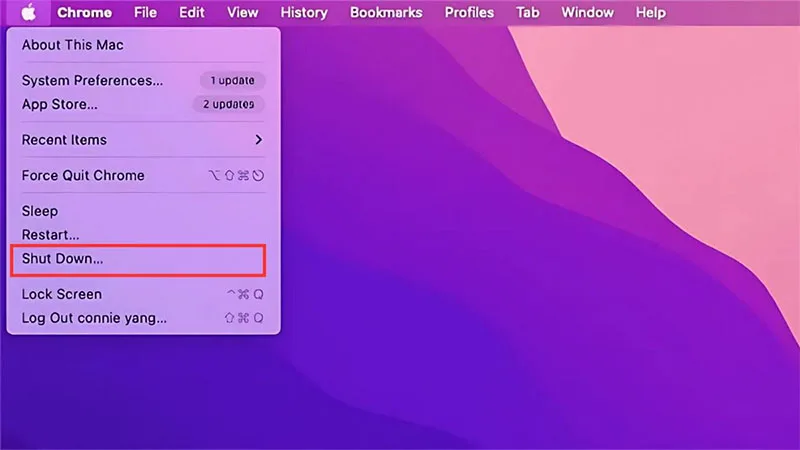Image resolution: width=800 pixels, height=450 pixels.
Task: Open the Bookmarks menu
Action: point(386,12)
